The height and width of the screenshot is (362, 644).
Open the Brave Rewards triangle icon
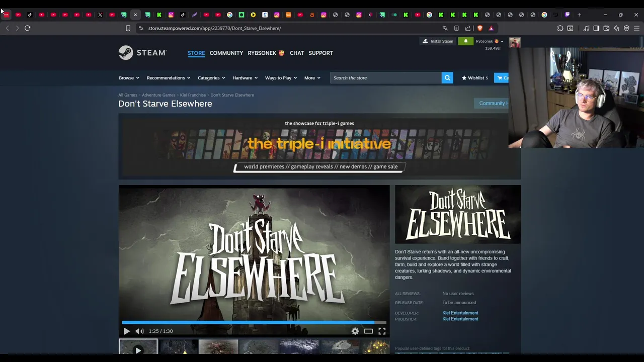click(491, 28)
